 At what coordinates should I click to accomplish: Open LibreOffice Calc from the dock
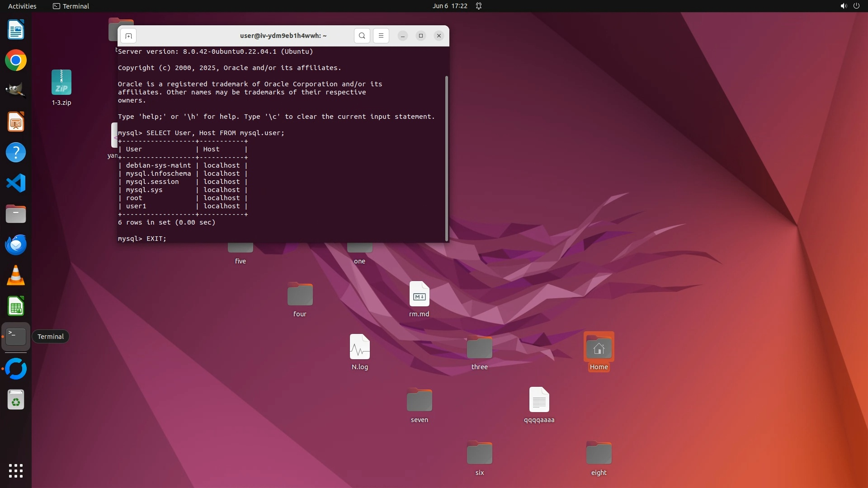[16, 306]
